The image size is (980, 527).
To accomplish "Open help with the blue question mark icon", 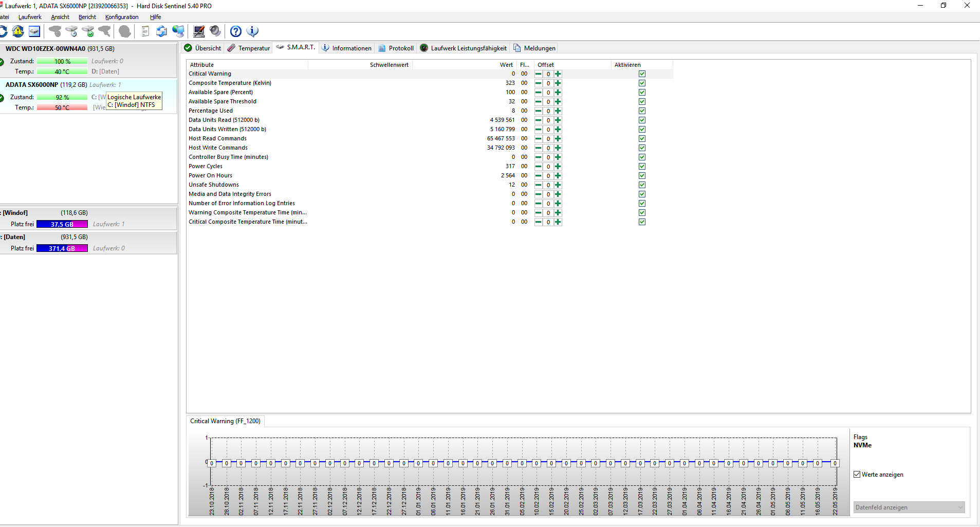I will click(236, 31).
